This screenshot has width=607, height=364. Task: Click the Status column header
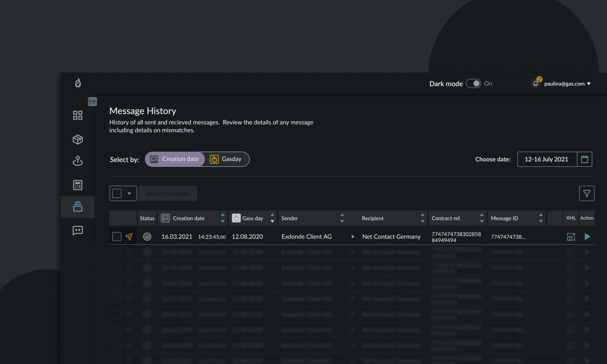[147, 218]
